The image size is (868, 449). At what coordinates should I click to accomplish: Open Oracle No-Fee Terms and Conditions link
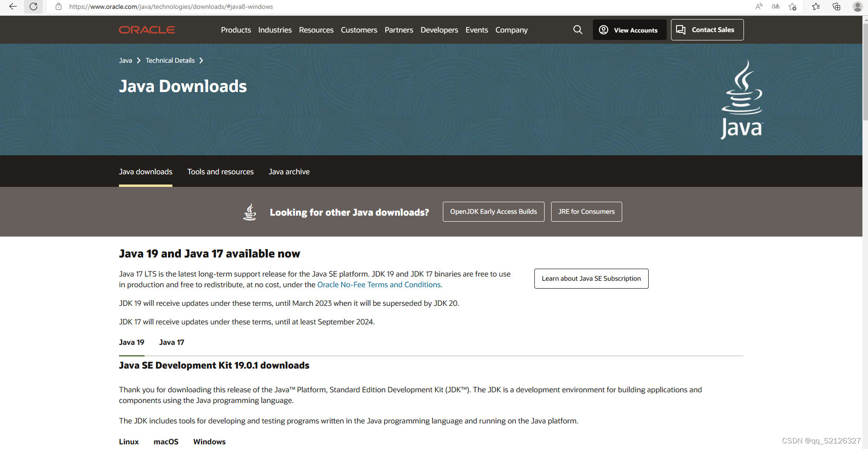379,284
